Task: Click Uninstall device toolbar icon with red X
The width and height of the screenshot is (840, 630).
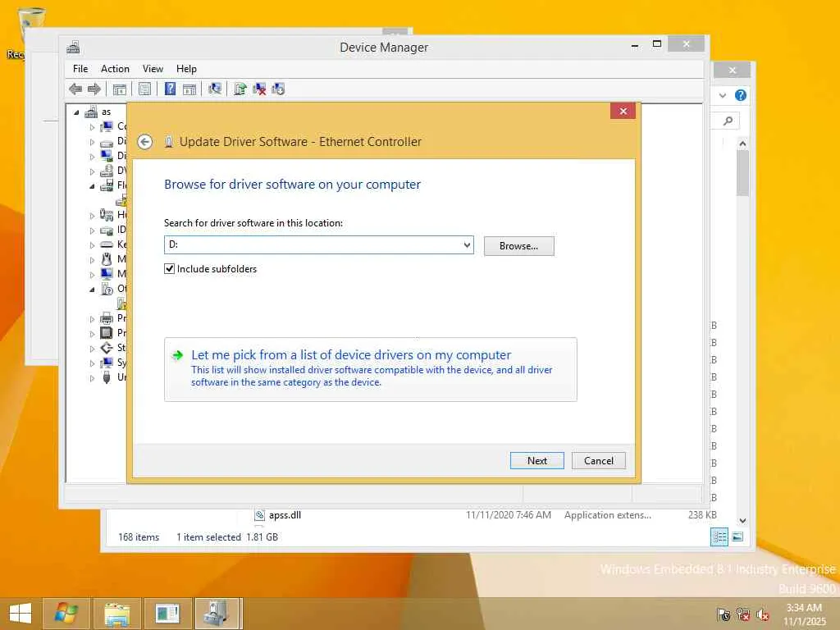Action: 259,89
